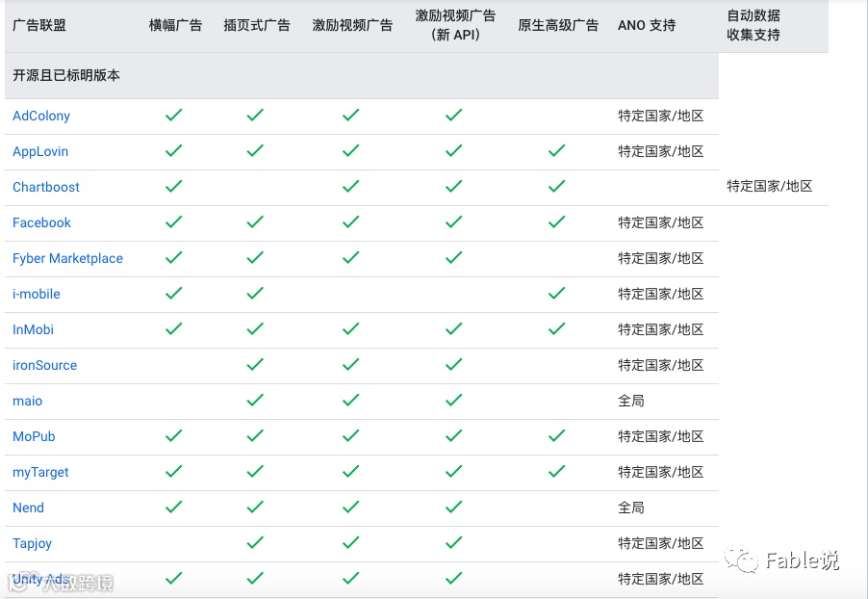The width and height of the screenshot is (868, 599).
Task: Click Nend's 激励视频广告 (新 API) checkmark
Action: point(453,507)
